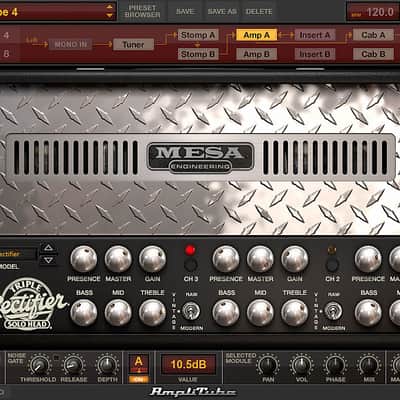Click the SAVE AS button

[222, 11]
